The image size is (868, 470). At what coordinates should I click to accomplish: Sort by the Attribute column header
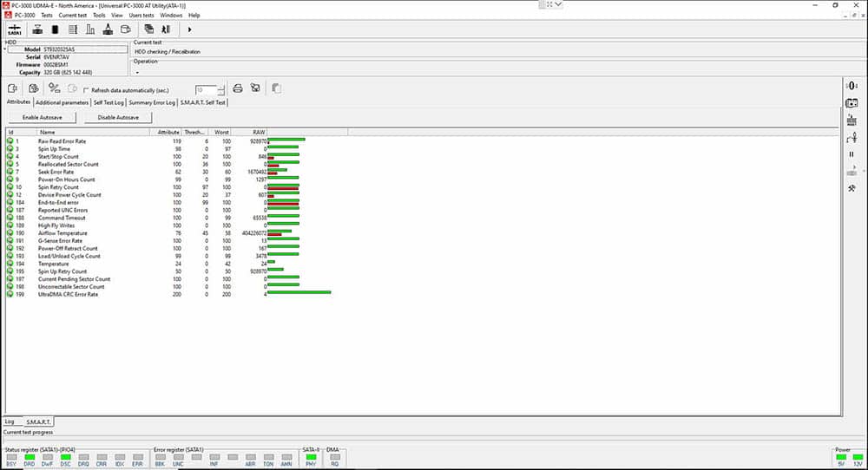pyautogui.click(x=166, y=132)
